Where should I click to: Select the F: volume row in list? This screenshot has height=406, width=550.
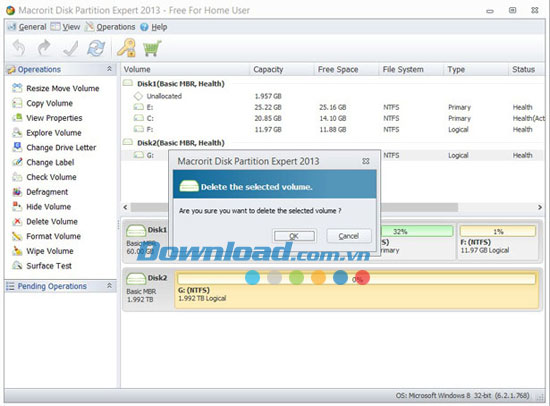point(333,129)
